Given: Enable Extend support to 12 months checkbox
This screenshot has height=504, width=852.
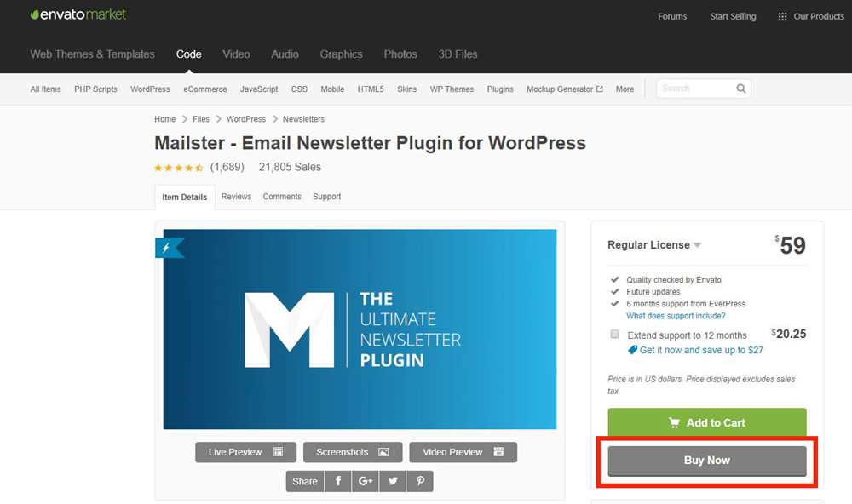Looking at the screenshot, I should click(x=614, y=334).
